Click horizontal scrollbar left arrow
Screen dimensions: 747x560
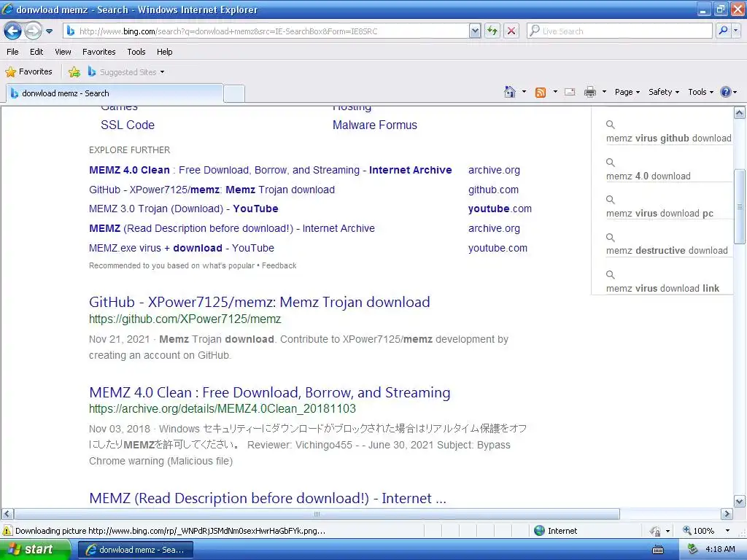coord(7,514)
